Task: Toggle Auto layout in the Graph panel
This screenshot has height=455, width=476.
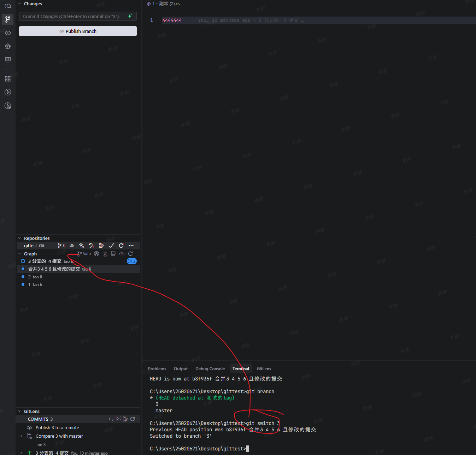Action: 84,253
